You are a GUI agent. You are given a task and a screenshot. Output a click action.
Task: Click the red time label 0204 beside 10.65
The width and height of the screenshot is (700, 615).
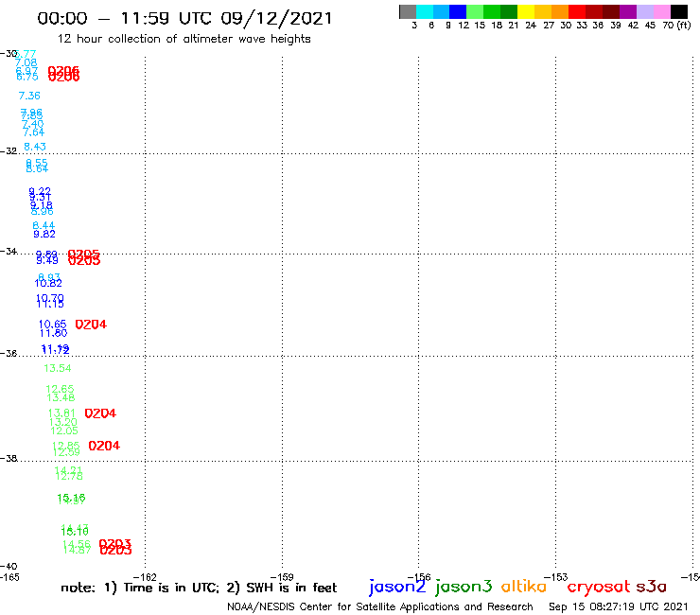[x=91, y=325]
